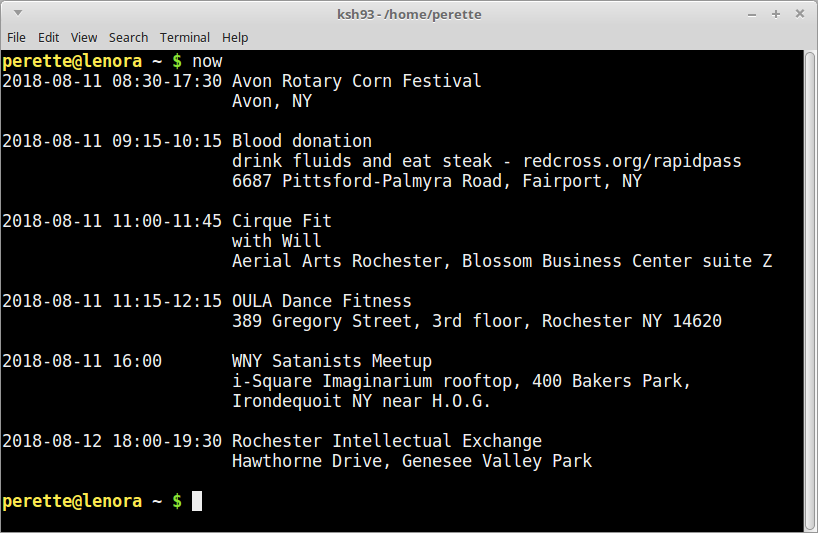
Task: Open the Search menu
Action: click(128, 38)
